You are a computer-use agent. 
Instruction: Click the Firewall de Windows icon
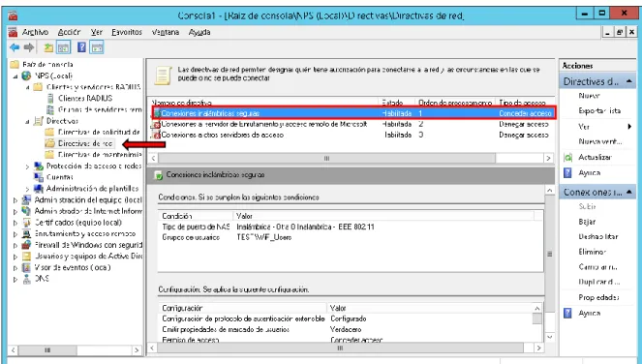pos(26,245)
